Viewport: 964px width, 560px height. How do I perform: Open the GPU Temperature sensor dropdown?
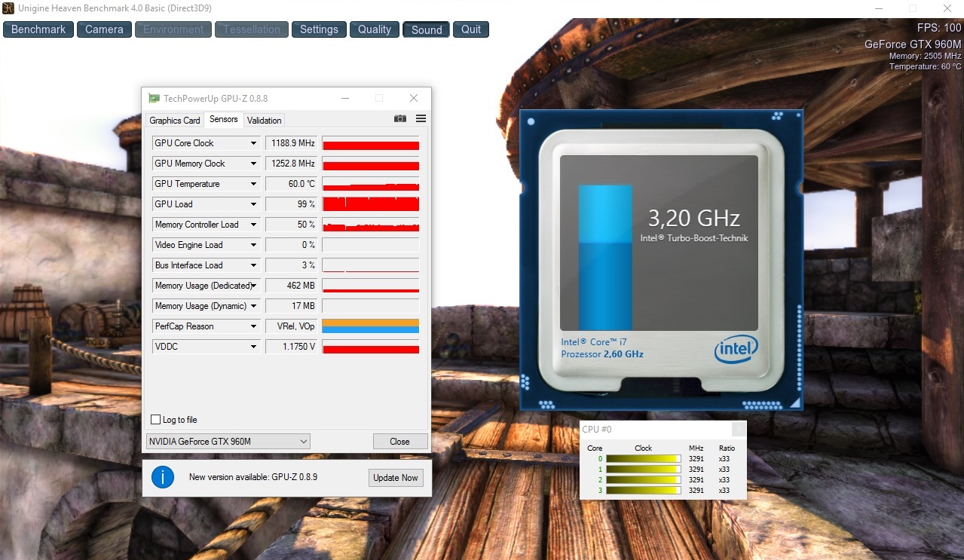[x=253, y=184]
